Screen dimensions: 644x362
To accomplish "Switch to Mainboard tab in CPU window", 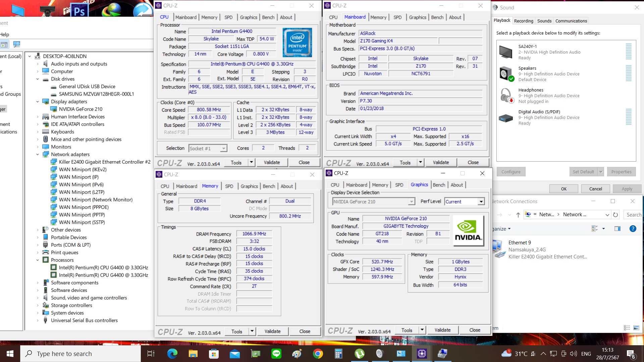I will 186,17.
